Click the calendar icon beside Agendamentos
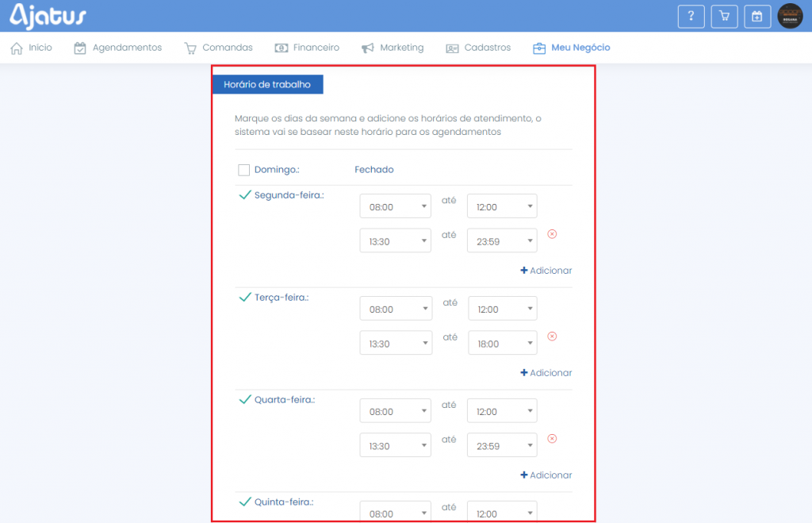 click(x=80, y=48)
